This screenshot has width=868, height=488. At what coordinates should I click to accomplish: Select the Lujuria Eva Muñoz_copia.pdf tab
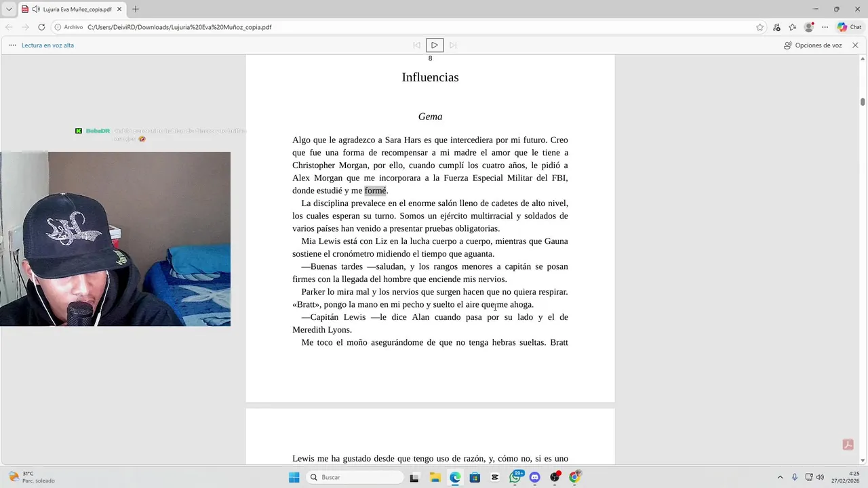click(x=71, y=9)
